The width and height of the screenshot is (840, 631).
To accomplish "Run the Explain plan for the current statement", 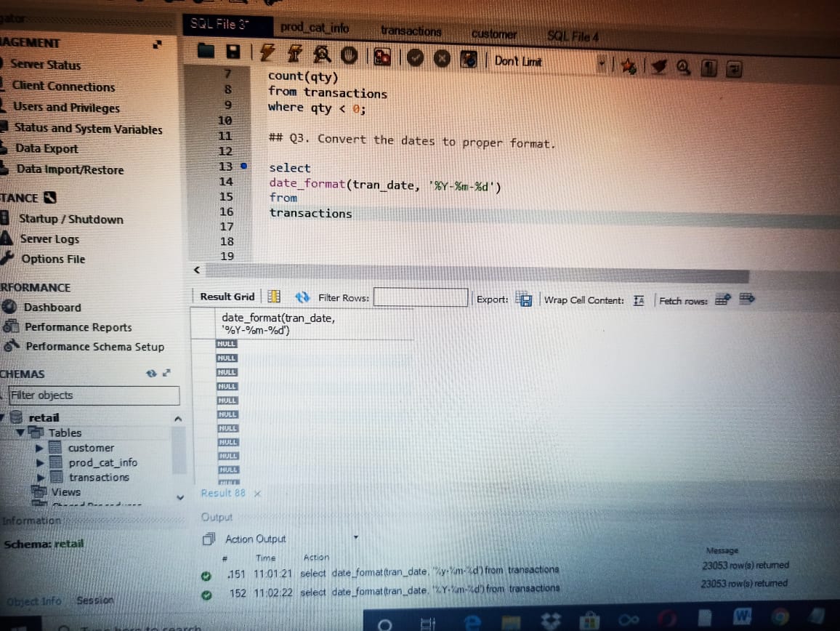I will [323, 55].
